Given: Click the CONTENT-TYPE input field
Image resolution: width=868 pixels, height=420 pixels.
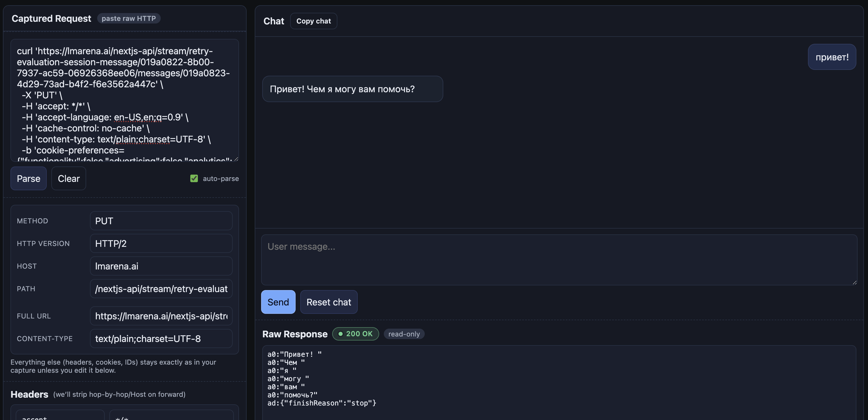Looking at the screenshot, I should tap(161, 338).
